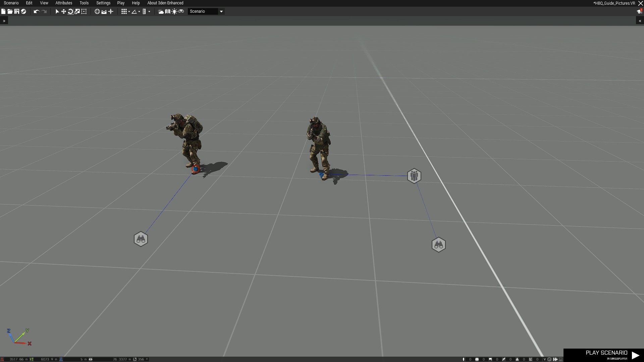Publish to Steam Workshop icon
Viewport: 644px width, 362px height.
(23, 11)
